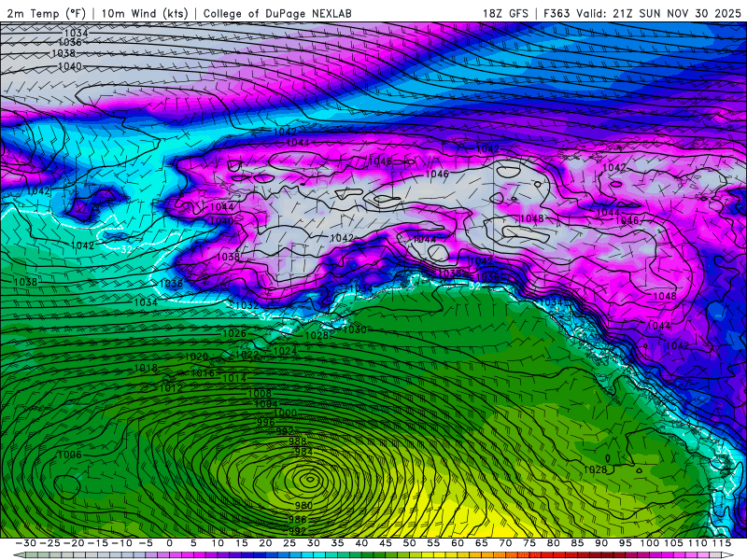Viewport: 747px width, 560px height.
Task: Click the 75 value on temperature scale
Action: click(x=529, y=543)
